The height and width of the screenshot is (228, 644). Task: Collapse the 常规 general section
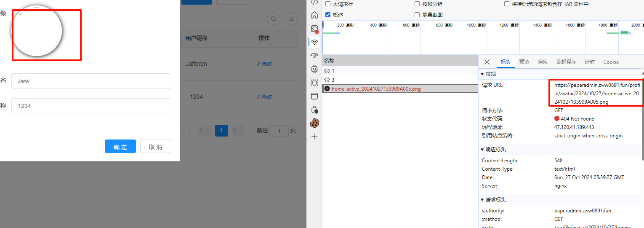coord(482,74)
